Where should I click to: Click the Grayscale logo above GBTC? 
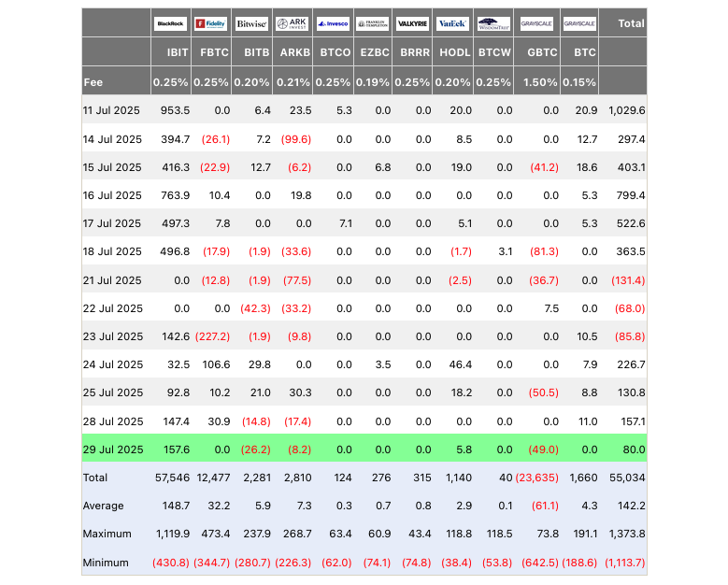pos(536,23)
